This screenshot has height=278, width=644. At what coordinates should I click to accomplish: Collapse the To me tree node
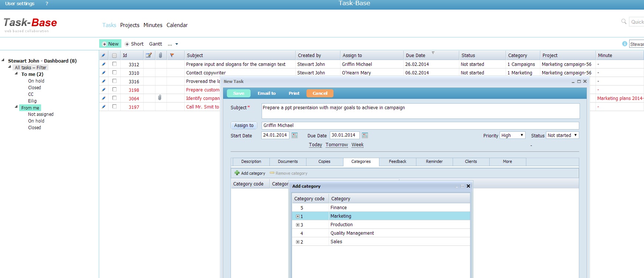(x=16, y=74)
